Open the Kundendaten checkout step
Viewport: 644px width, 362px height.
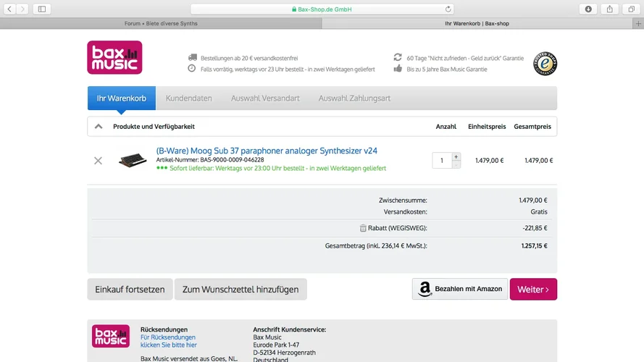tap(189, 98)
